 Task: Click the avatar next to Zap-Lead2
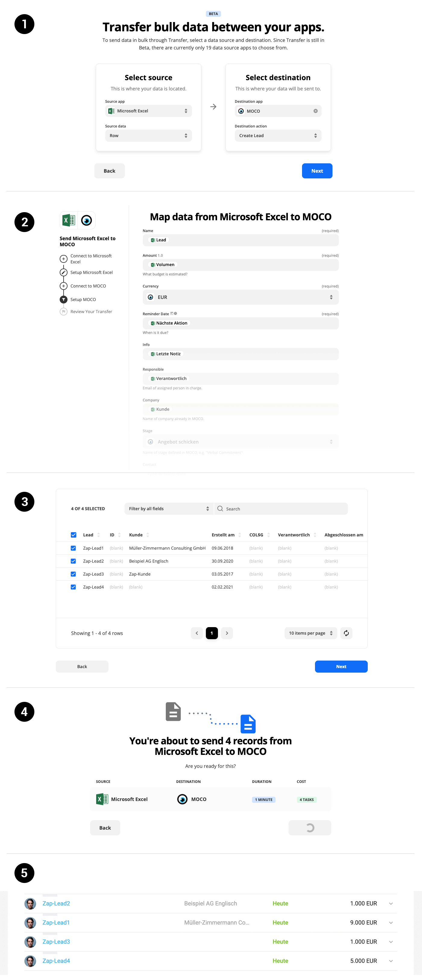point(30,903)
